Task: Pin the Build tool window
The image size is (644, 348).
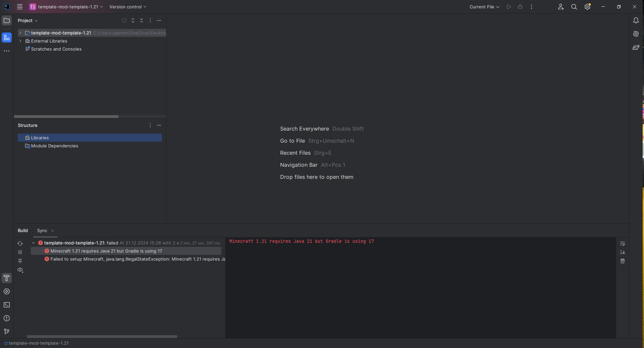Action: point(20,261)
